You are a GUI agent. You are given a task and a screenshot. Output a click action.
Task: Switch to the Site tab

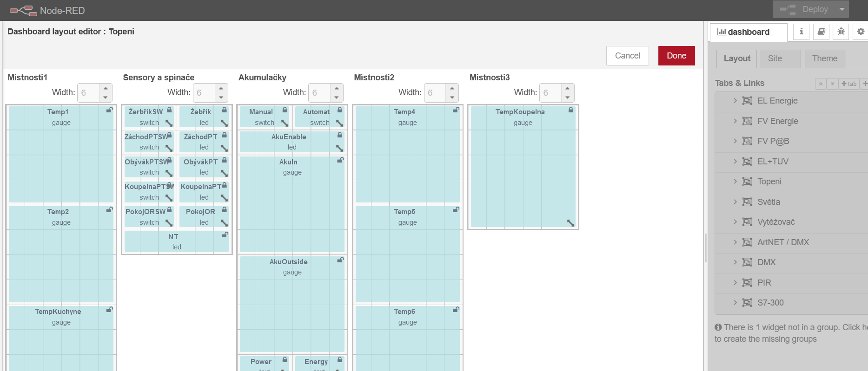pyautogui.click(x=775, y=59)
